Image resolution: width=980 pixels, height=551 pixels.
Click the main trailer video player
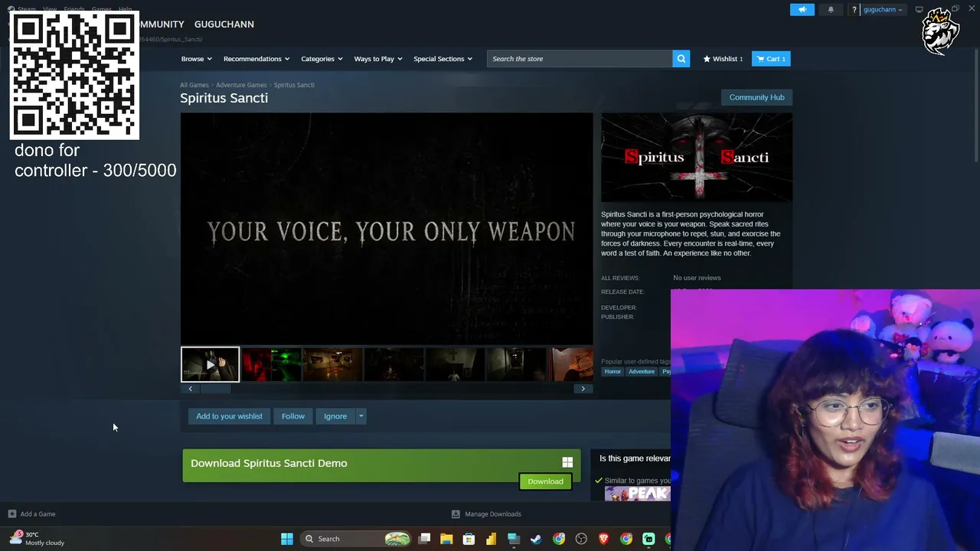pos(387,229)
